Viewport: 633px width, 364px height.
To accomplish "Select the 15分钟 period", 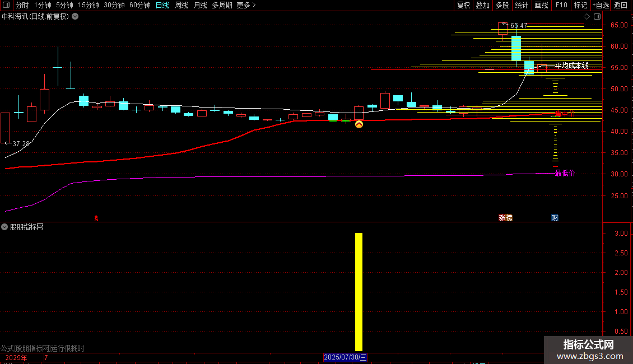I will pos(89,5).
